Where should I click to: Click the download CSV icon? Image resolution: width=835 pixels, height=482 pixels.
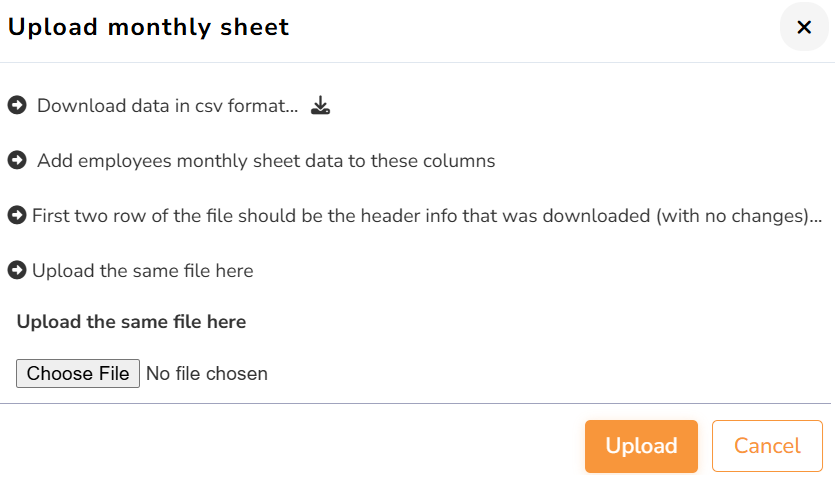coord(320,105)
